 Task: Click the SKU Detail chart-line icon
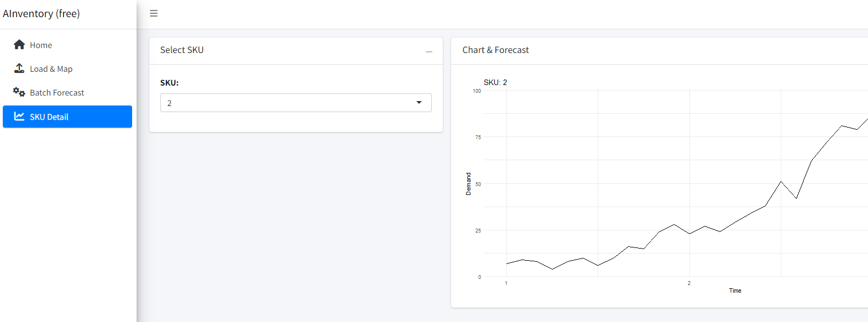tap(19, 117)
